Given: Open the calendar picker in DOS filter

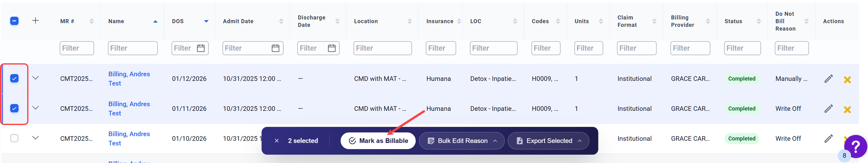Looking at the screenshot, I should coord(201,48).
